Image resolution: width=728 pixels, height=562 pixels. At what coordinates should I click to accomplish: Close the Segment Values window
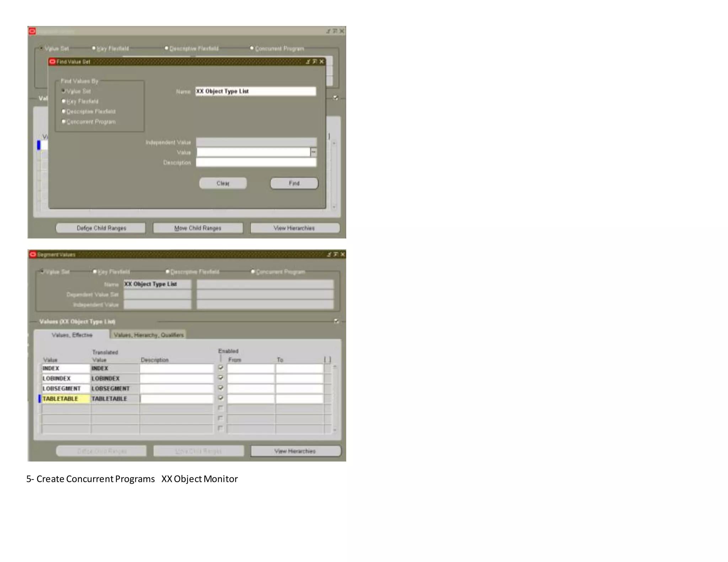tap(342, 254)
